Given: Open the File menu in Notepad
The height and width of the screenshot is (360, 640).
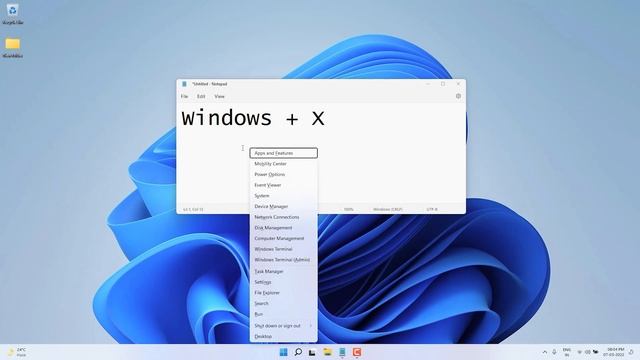Looking at the screenshot, I should [184, 96].
